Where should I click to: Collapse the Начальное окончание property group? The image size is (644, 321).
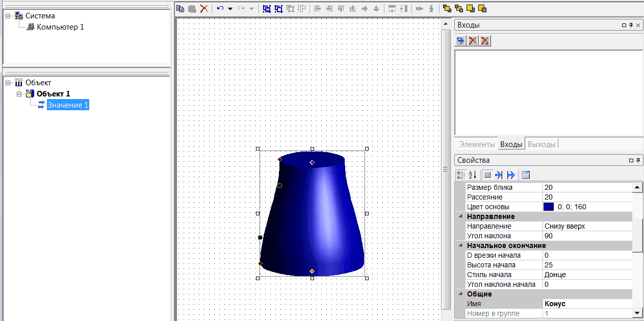point(460,245)
